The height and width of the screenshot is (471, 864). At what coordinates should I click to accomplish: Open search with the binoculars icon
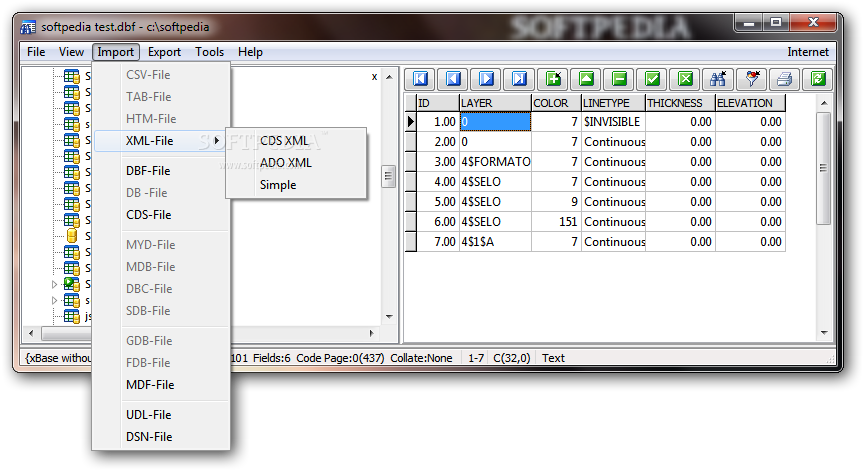718,79
